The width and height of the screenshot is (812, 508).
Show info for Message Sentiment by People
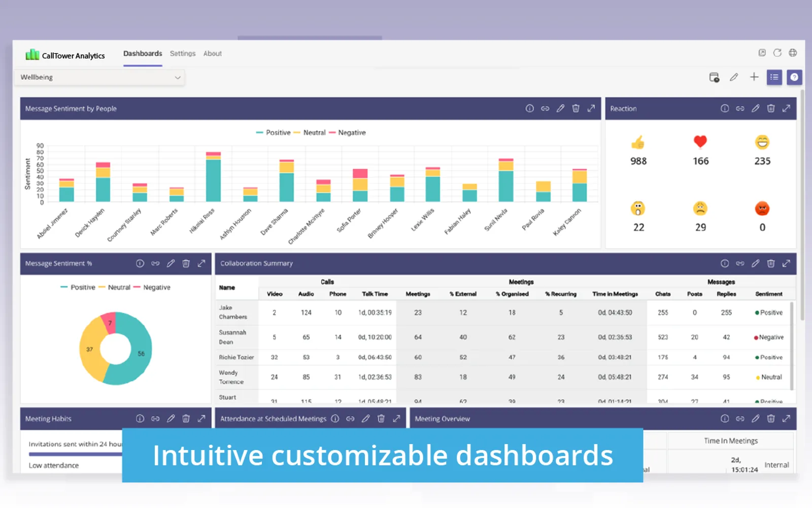click(529, 108)
